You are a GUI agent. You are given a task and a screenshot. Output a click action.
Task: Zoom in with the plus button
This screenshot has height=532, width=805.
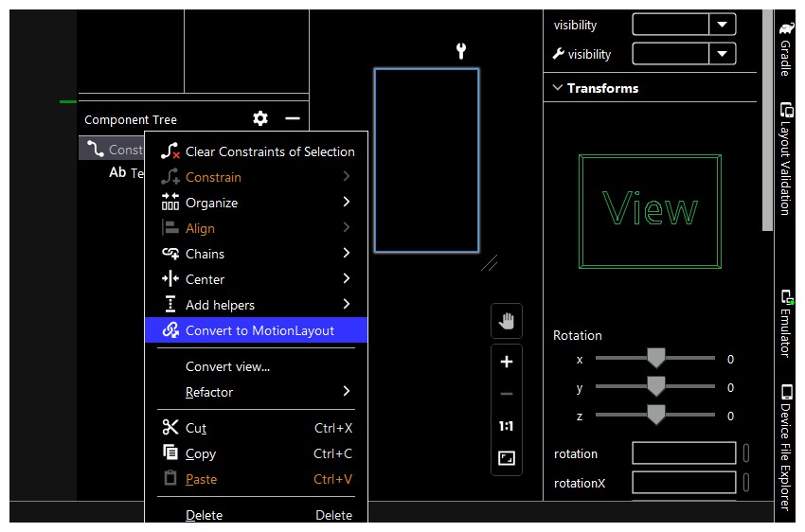point(507,362)
